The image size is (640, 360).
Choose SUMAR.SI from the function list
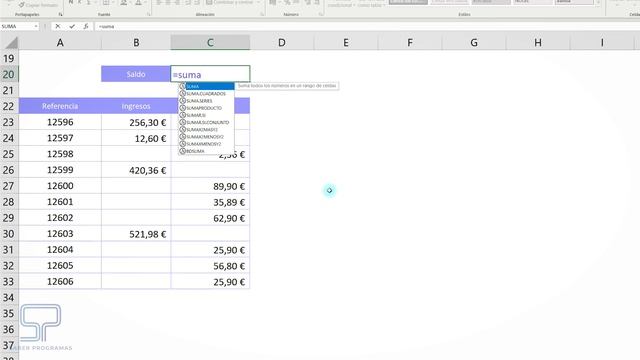pos(207,115)
